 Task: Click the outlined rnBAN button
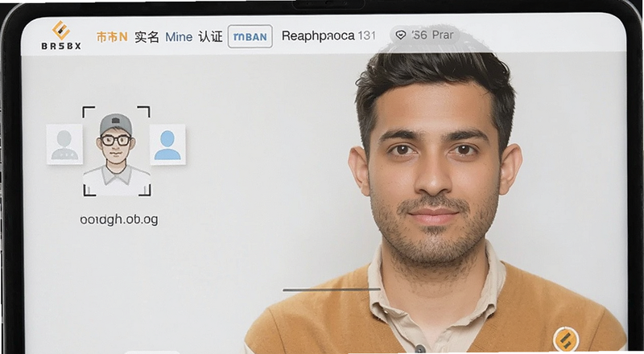tap(250, 36)
